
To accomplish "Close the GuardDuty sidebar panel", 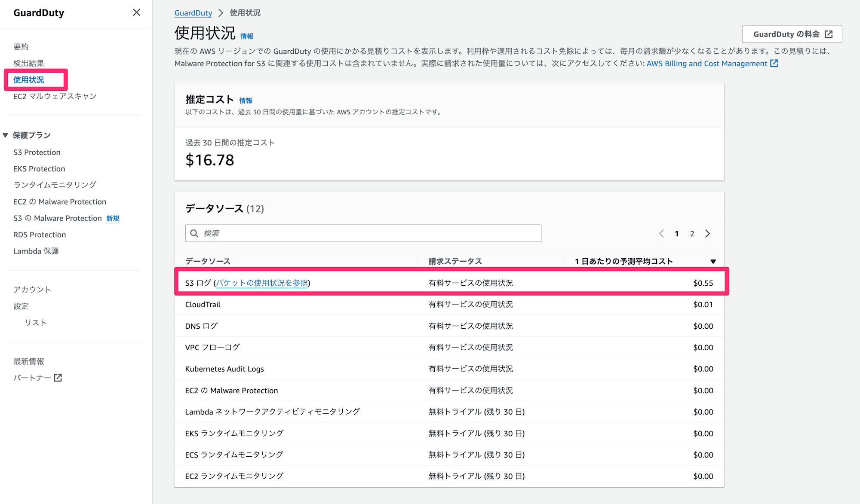I will coord(136,12).
